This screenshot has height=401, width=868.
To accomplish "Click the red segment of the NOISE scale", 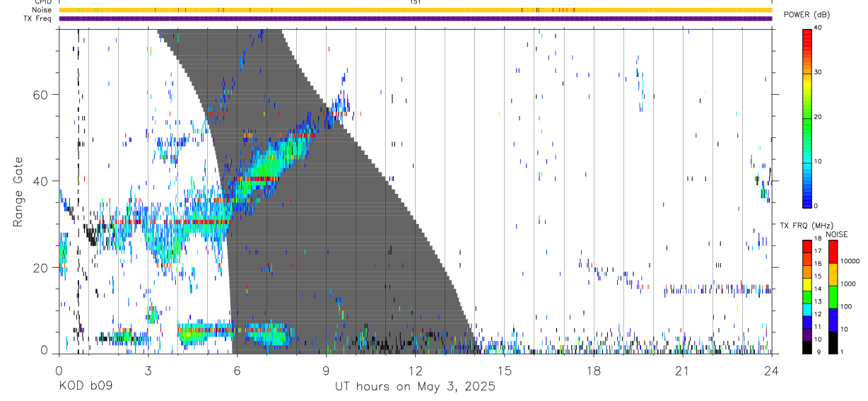I will pyautogui.click(x=833, y=252).
